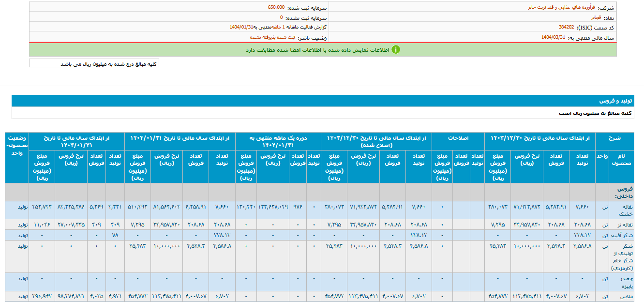The width and height of the screenshot is (644, 302).
Task: Click the اصلاحات column group header
Action: [x=458, y=138]
